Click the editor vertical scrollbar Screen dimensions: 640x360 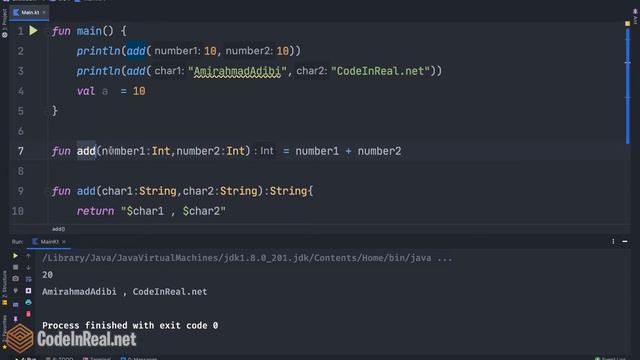point(627,86)
